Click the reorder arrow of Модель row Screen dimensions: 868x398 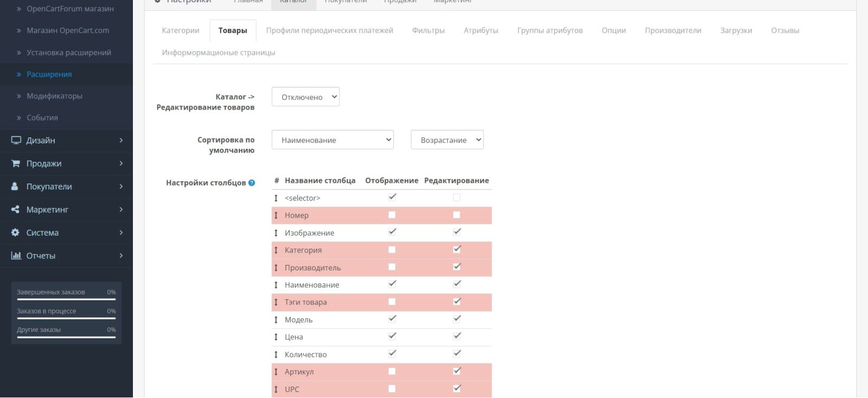[276, 320]
